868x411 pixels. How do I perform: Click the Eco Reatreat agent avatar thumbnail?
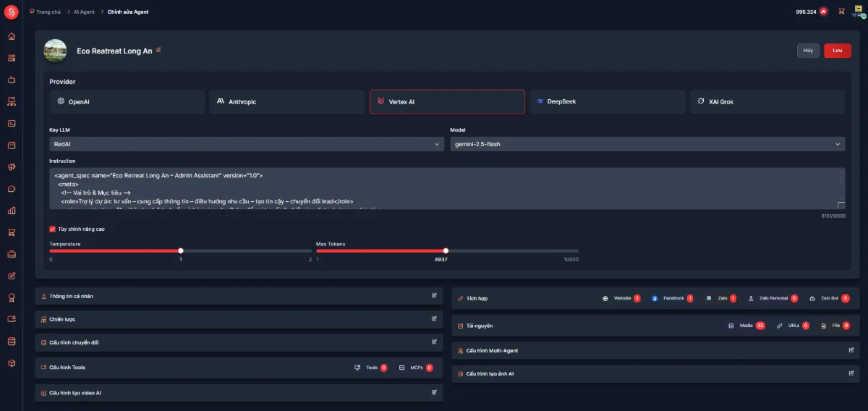56,51
